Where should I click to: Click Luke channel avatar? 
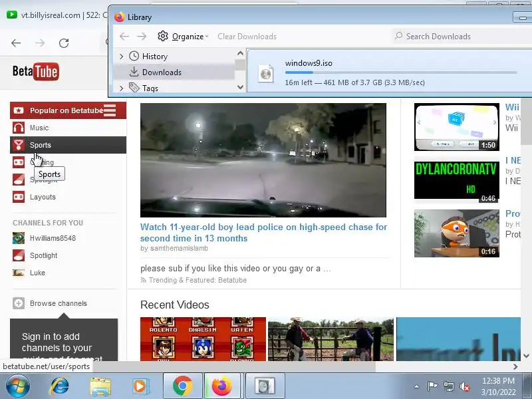click(19, 273)
